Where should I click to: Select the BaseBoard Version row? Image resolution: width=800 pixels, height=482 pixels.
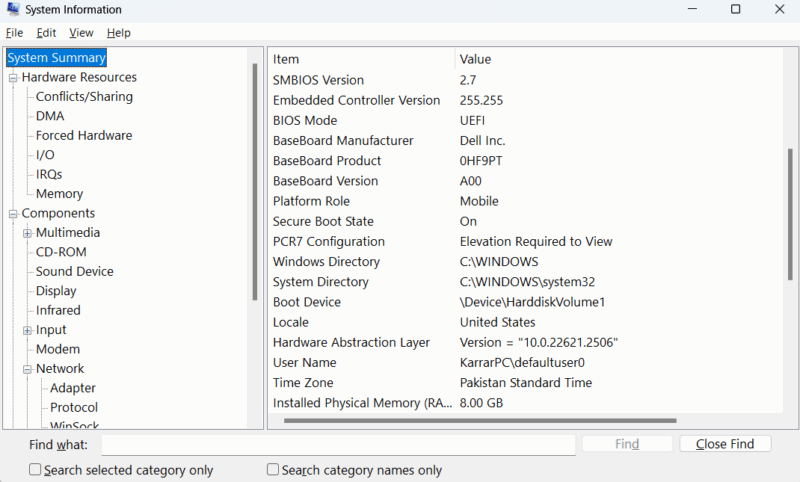tap(526, 181)
